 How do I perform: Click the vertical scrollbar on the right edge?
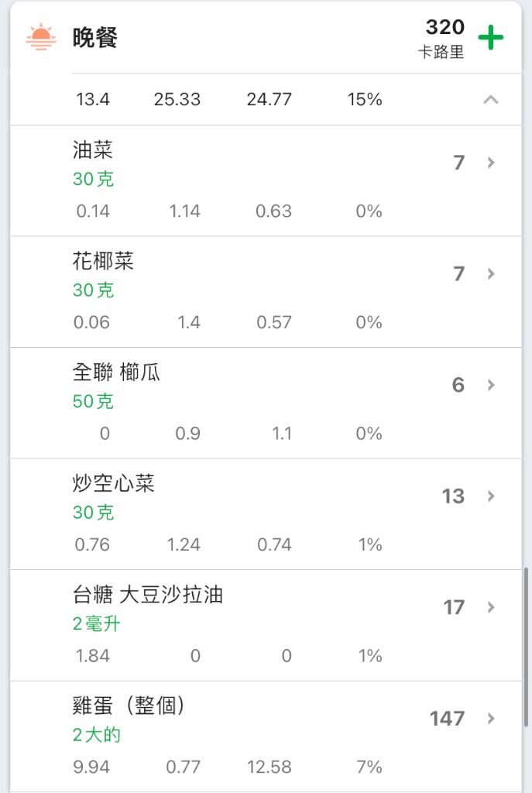click(526, 647)
